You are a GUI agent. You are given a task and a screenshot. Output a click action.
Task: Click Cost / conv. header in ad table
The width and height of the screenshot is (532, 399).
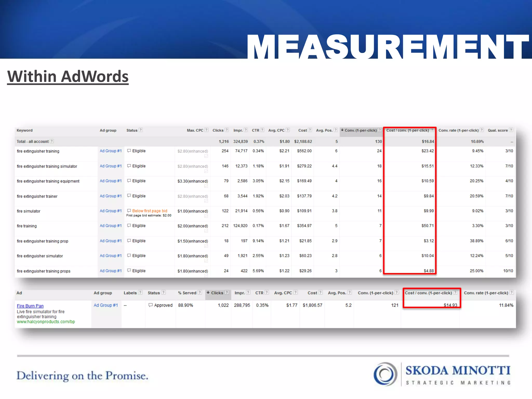(x=428, y=293)
